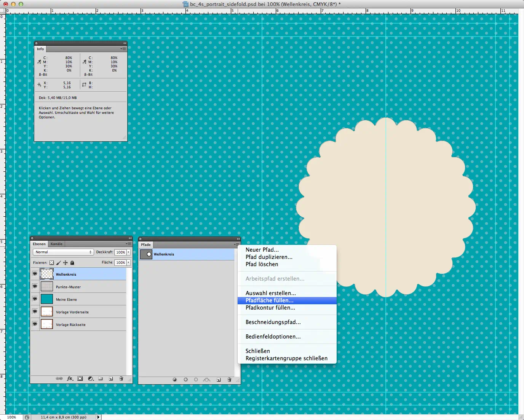Create new path icon in Pfade panel

pyautogui.click(x=219, y=380)
